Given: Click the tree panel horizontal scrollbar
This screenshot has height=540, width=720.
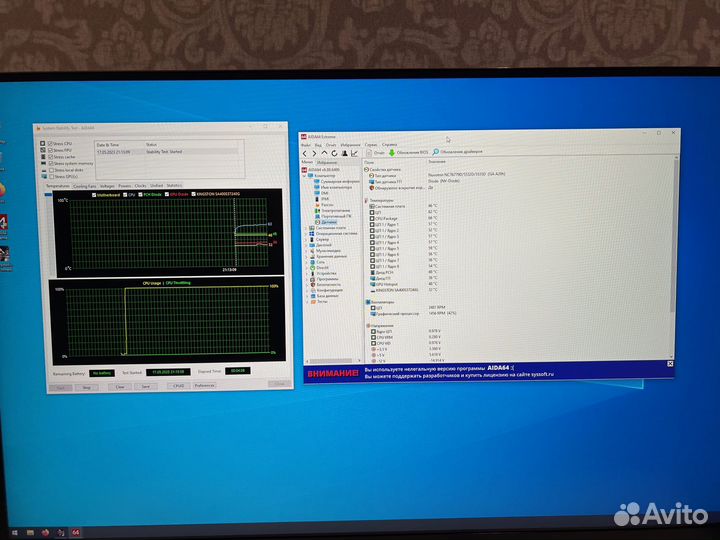Looking at the screenshot, I should 333,361.
